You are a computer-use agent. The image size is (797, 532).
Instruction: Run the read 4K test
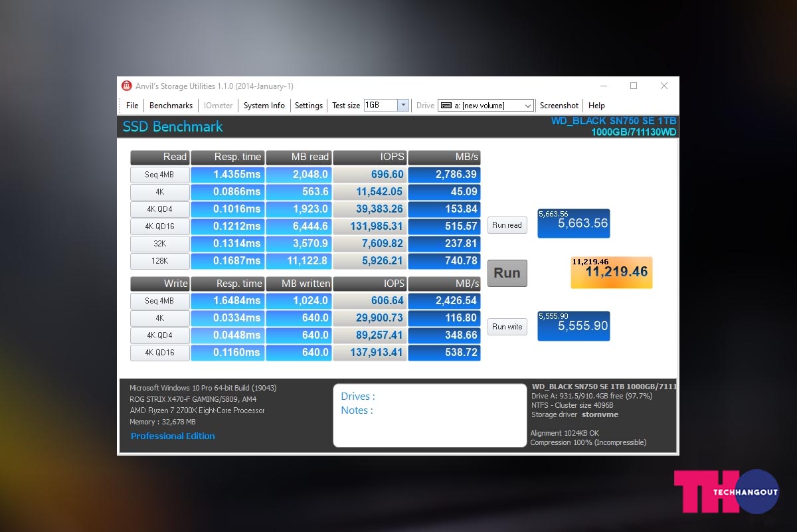160,192
